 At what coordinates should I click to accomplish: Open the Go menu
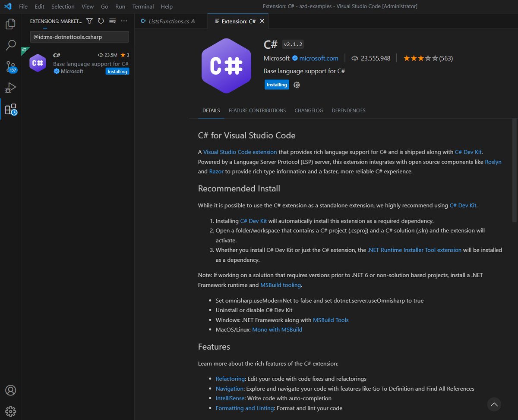pyautogui.click(x=104, y=6)
